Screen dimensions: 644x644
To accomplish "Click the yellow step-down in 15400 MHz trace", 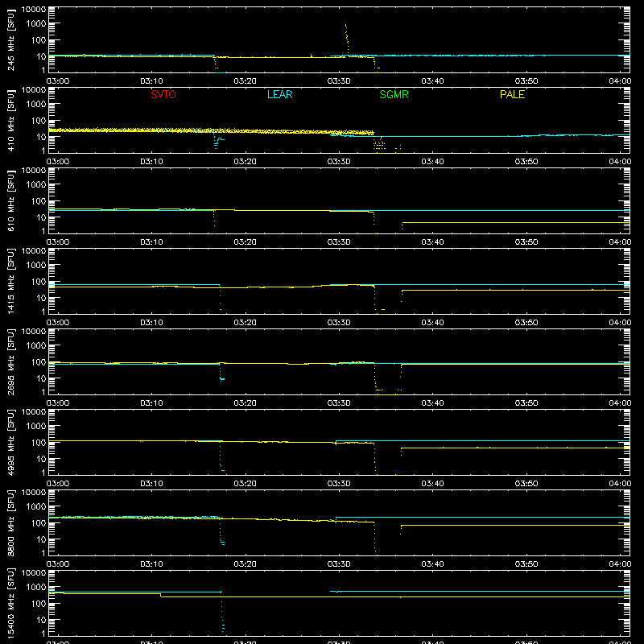I will tap(160, 595).
